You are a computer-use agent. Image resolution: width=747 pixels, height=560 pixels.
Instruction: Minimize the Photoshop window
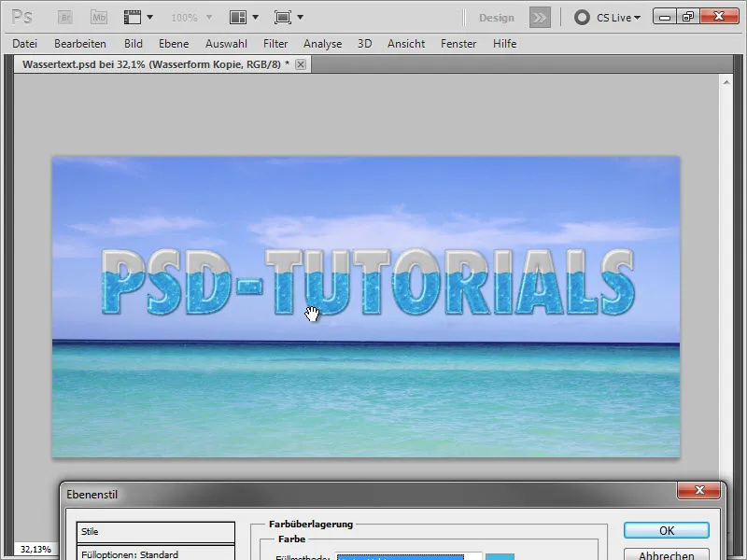[665, 17]
